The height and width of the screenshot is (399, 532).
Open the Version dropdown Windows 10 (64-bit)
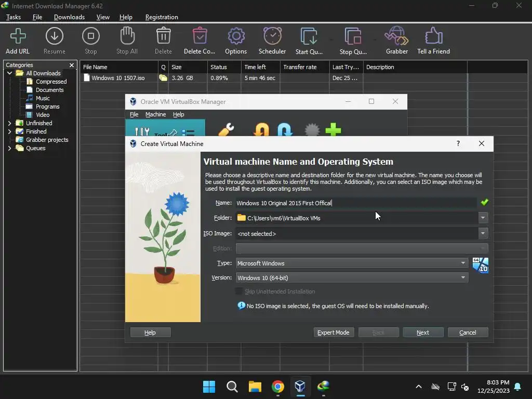tap(352, 277)
